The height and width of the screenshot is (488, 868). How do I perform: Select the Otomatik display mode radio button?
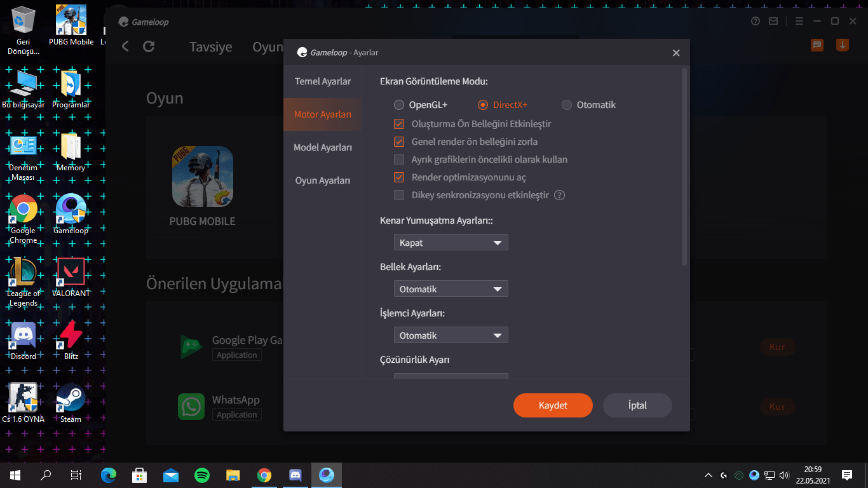pos(567,105)
